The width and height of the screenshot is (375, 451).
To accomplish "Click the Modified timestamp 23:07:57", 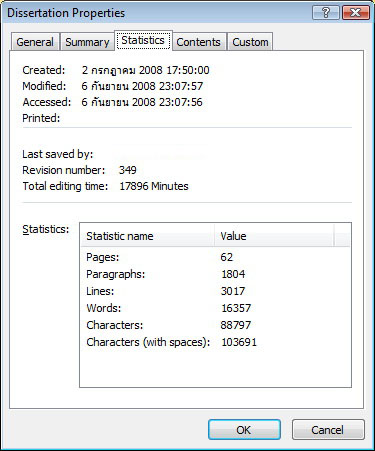I will (181, 86).
